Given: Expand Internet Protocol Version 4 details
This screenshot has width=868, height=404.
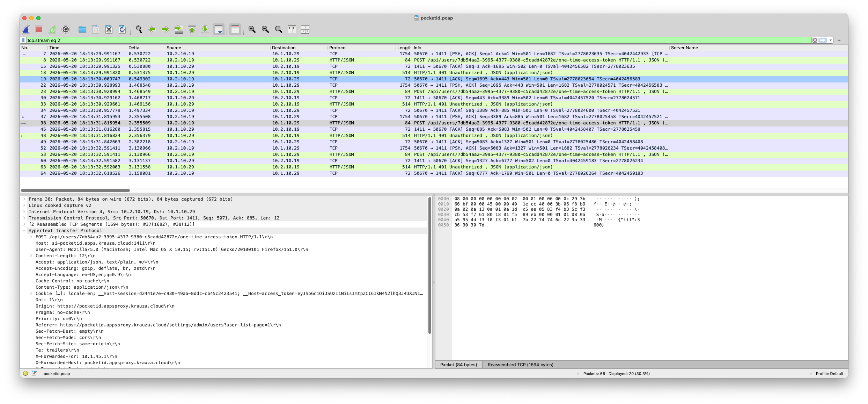Looking at the screenshot, I should (24, 212).
